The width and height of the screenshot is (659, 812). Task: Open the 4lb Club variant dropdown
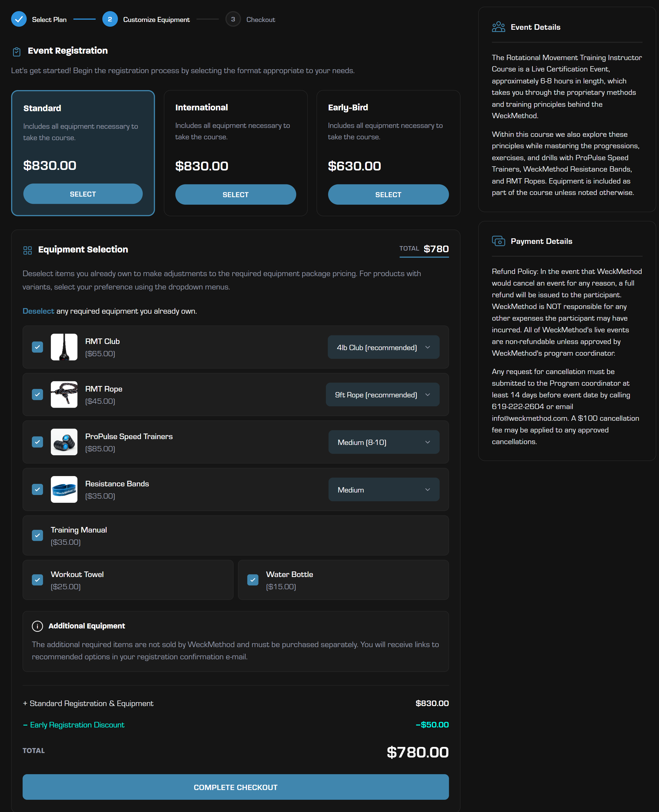pos(383,347)
